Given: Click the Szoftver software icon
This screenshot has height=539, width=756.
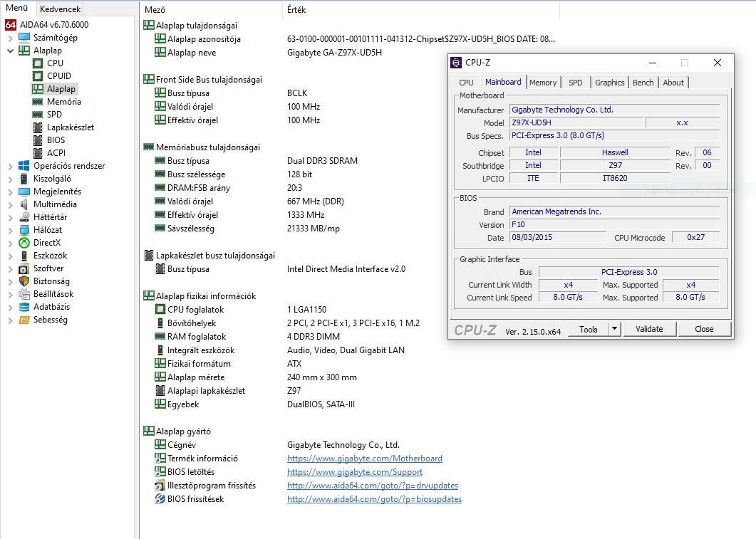Looking at the screenshot, I should (x=24, y=268).
